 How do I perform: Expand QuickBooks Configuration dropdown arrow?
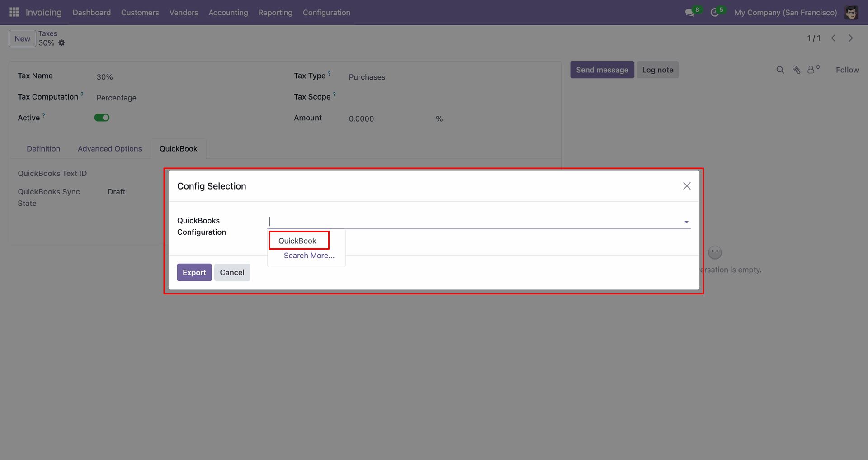point(686,222)
